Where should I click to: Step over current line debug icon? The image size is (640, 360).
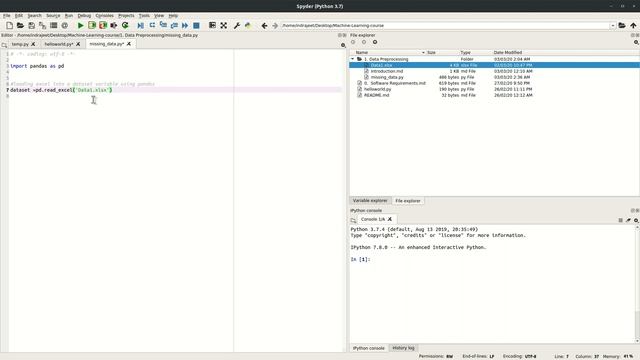click(x=152, y=25)
